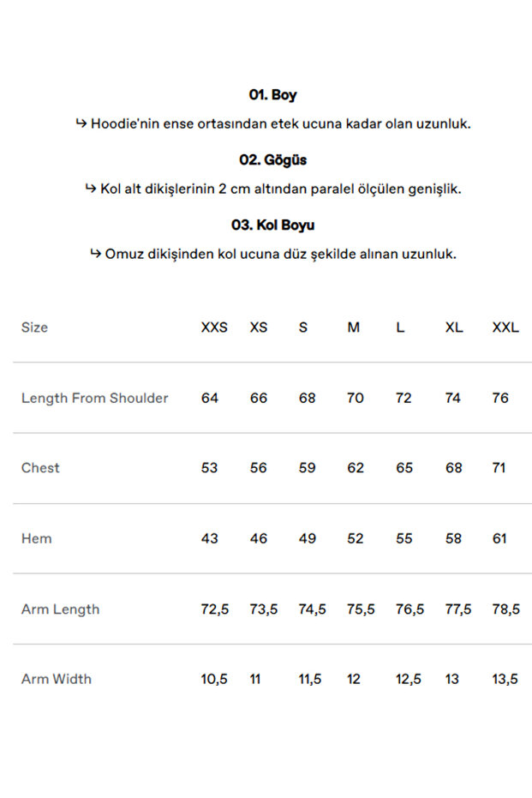Click the Length From Shoulder value 76
This screenshot has height=798, width=532.
pyautogui.click(x=501, y=398)
